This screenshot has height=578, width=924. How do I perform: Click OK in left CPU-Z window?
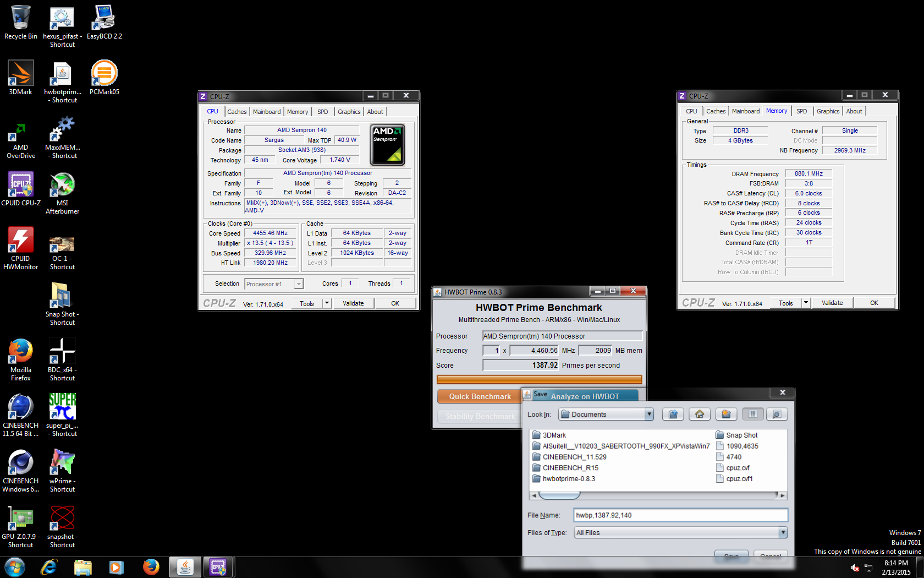click(x=395, y=303)
